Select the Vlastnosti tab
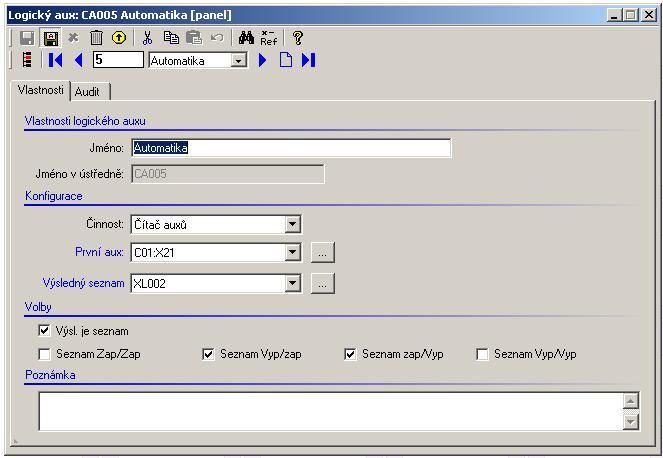663x458 pixels. coord(41,90)
